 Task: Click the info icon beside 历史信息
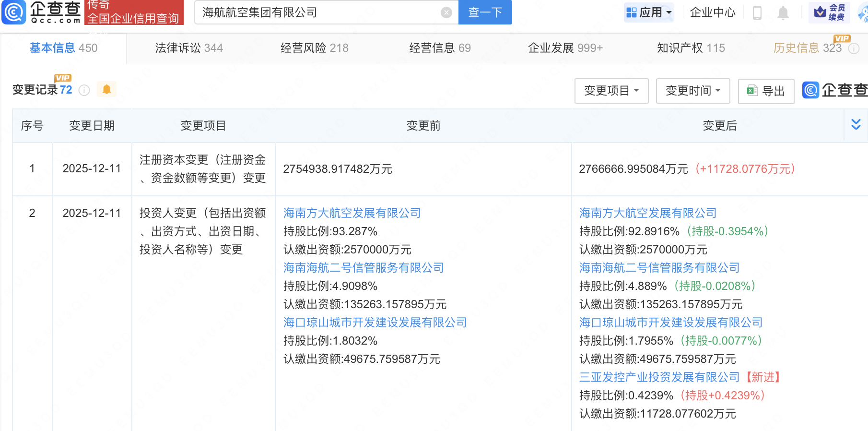(x=854, y=48)
